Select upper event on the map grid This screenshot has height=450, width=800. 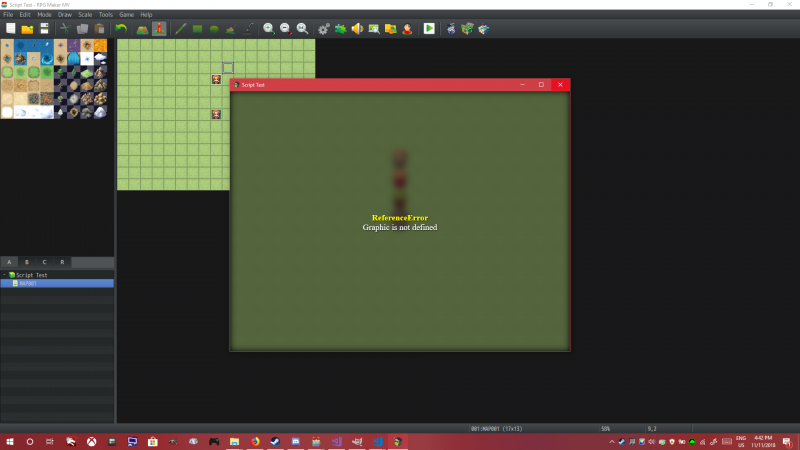pyautogui.click(x=216, y=79)
